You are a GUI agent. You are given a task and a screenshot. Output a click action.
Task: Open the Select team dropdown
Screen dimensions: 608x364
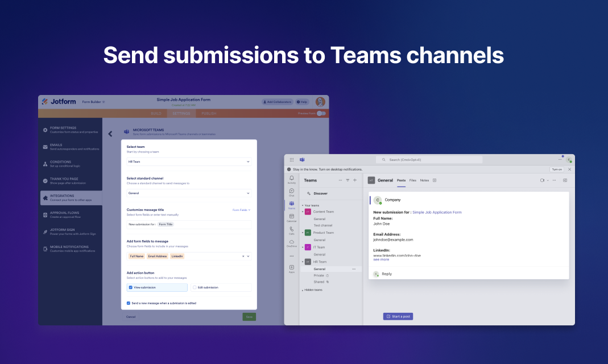189,162
